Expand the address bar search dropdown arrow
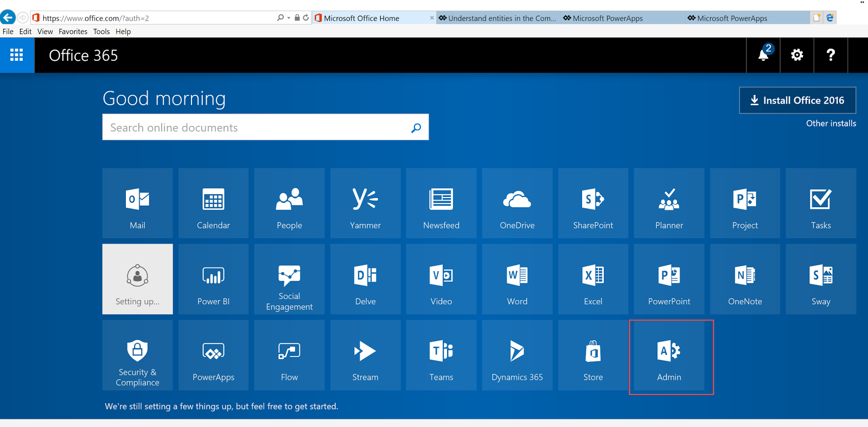Image resolution: width=868 pixels, height=427 pixels. pos(289,18)
